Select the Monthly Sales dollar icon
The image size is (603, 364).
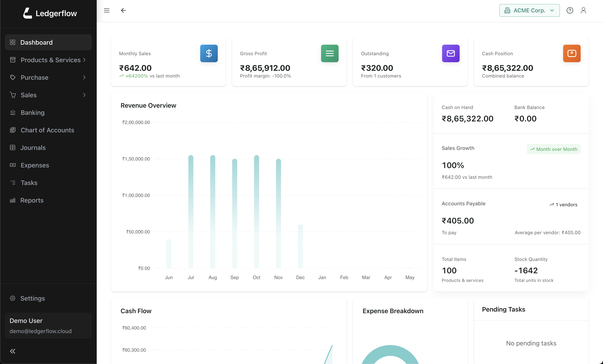click(x=209, y=53)
